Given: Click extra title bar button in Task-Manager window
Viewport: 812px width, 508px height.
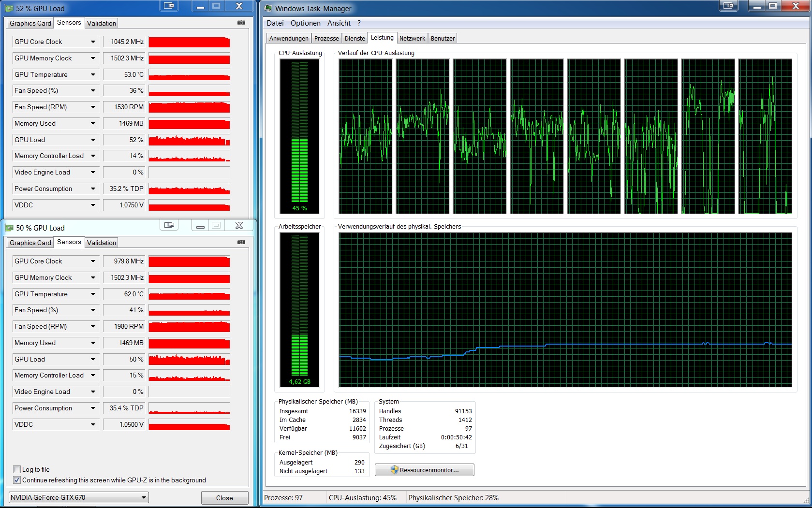Looking at the screenshot, I should [x=728, y=6].
